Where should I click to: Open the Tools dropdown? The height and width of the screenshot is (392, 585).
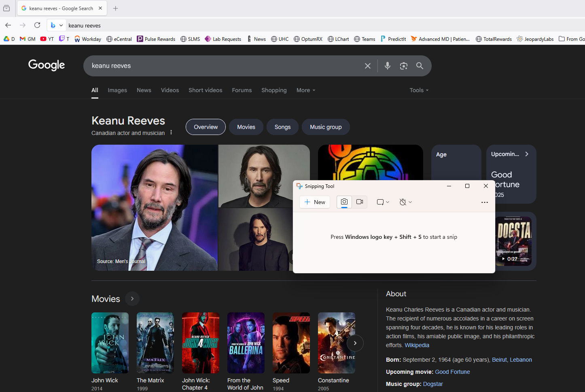point(419,90)
